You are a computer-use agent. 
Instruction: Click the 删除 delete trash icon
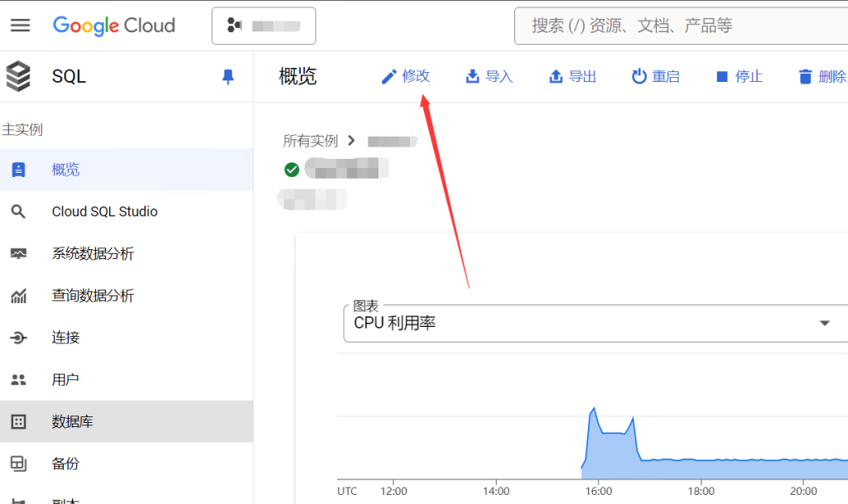805,77
